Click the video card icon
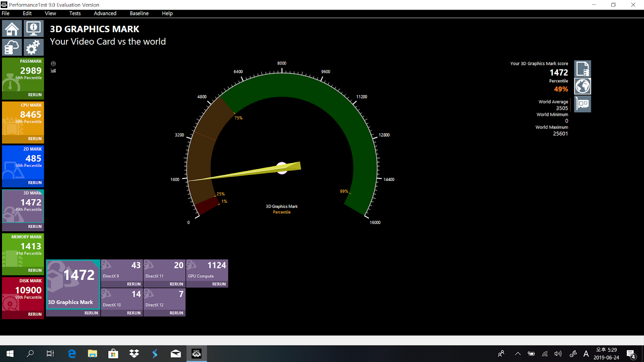 [x=582, y=104]
